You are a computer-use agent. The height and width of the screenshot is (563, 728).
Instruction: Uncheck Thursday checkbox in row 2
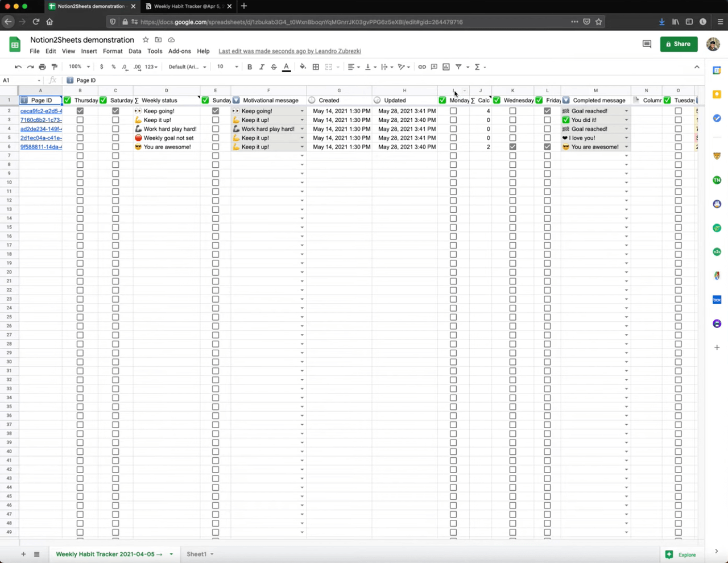pos(80,111)
